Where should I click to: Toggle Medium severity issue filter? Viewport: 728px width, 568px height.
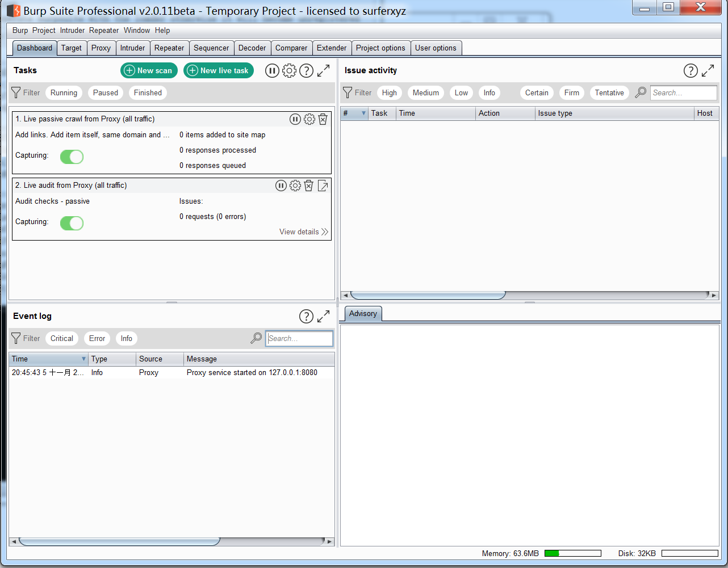click(x=426, y=92)
